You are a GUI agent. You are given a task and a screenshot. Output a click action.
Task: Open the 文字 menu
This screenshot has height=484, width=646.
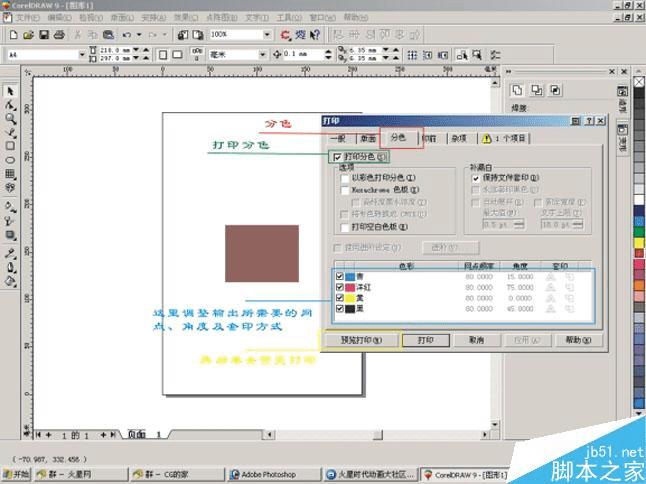[257, 18]
